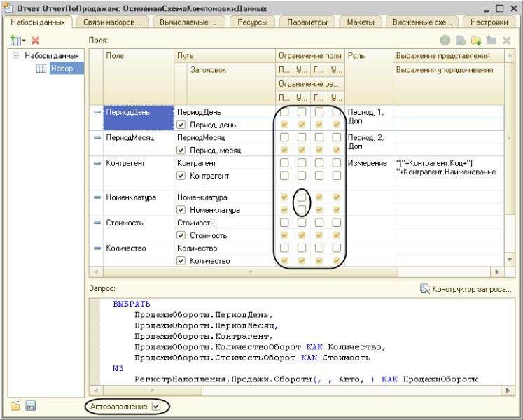Click the gray delete field icon above the table
This screenshot has height=420, width=523.
[507, 41]
